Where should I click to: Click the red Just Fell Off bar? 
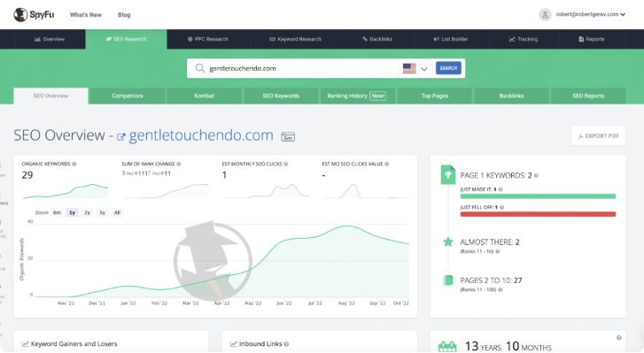point(538,214)
